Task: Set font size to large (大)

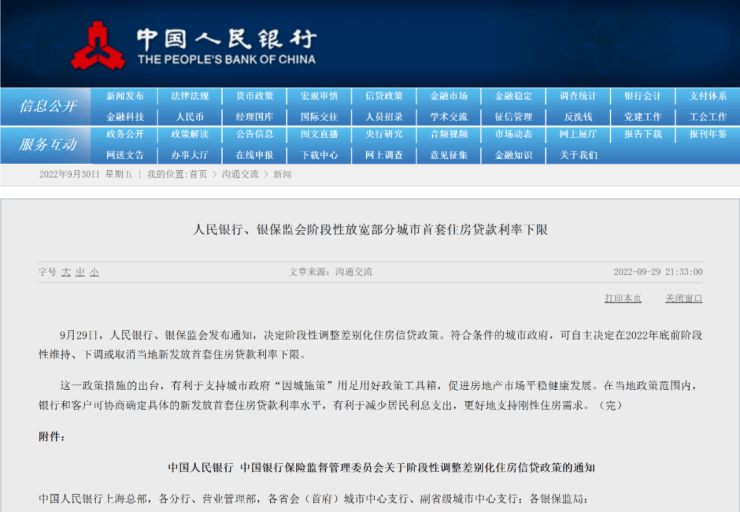Action: tap(66, 271)
